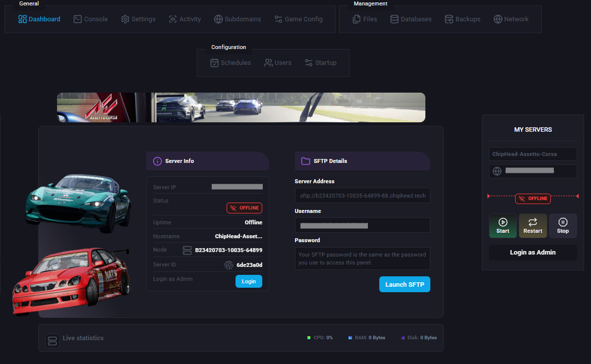Click the Server Info circle icon
Image resolution: width=591 pixels, height=364 pixels.
[x=158, y=161]
